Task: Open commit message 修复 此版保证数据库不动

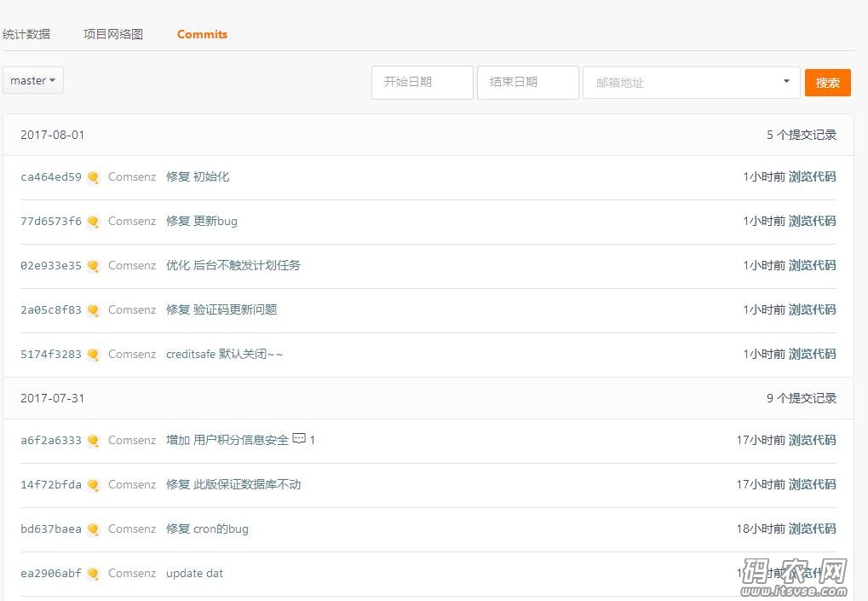Action: click(233, 485)
